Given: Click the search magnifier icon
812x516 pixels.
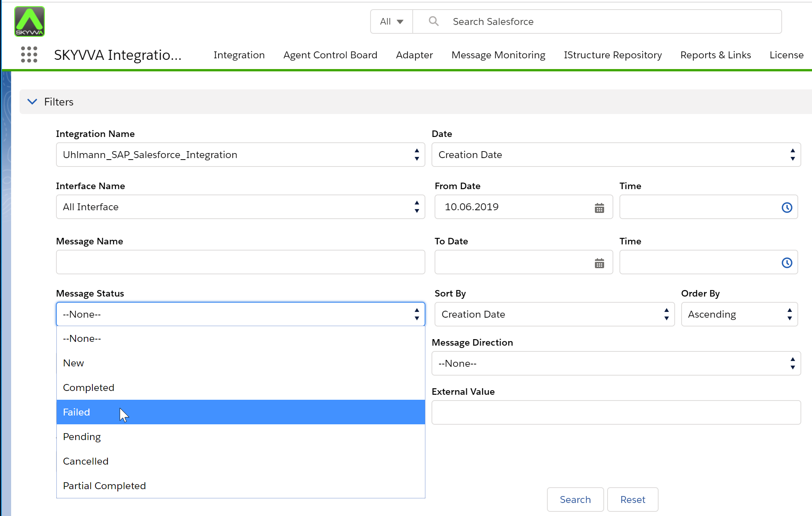Looking at the screenshot, I should pyautogui.click(x=433, y=21).
